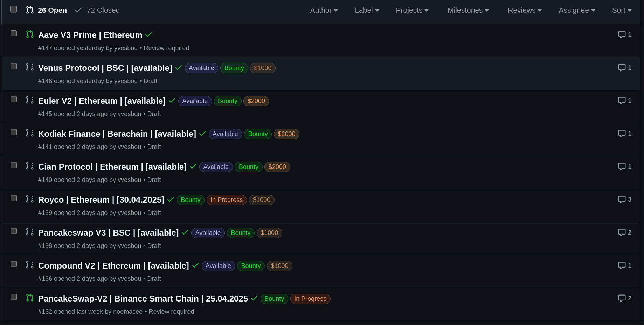Click the draft PR icon for Cian Protocol

pos(30,166)
